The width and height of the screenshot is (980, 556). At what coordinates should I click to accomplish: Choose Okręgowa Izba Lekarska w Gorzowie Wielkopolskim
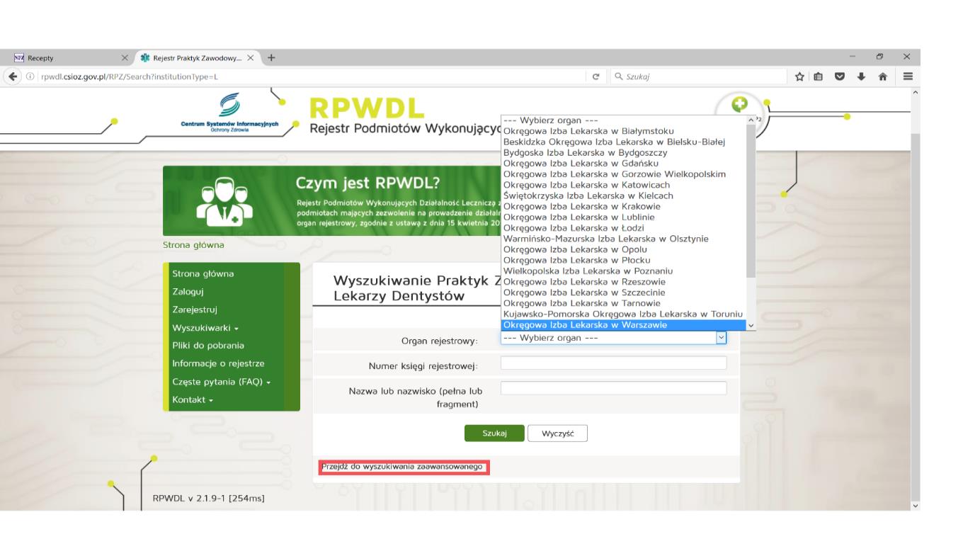coord(624,174)
